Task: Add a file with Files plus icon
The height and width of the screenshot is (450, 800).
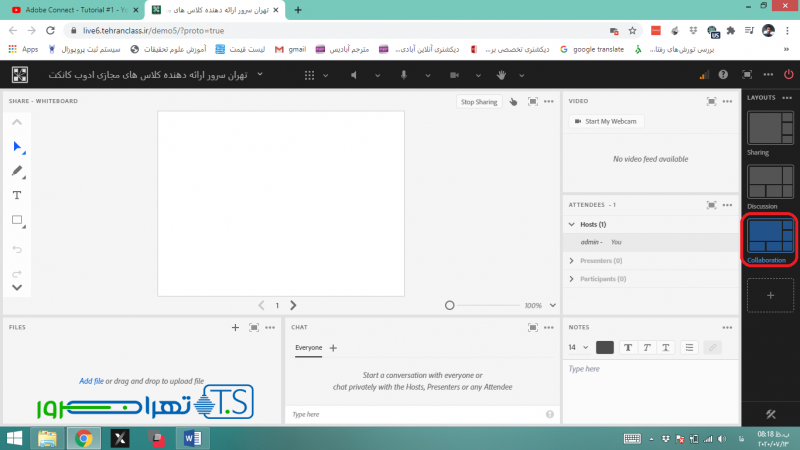Action: (x=235, y=327)
